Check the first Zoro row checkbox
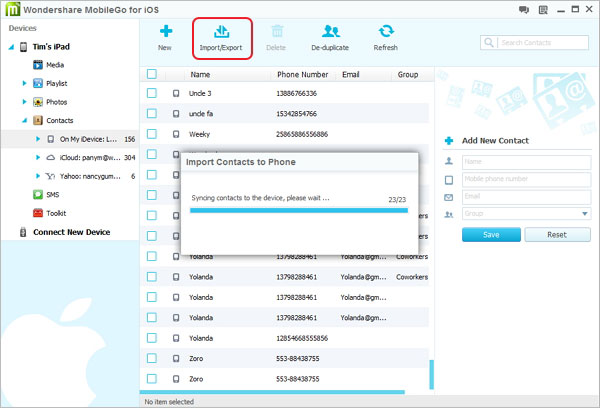600x408 pixels. tap(152, 358)
